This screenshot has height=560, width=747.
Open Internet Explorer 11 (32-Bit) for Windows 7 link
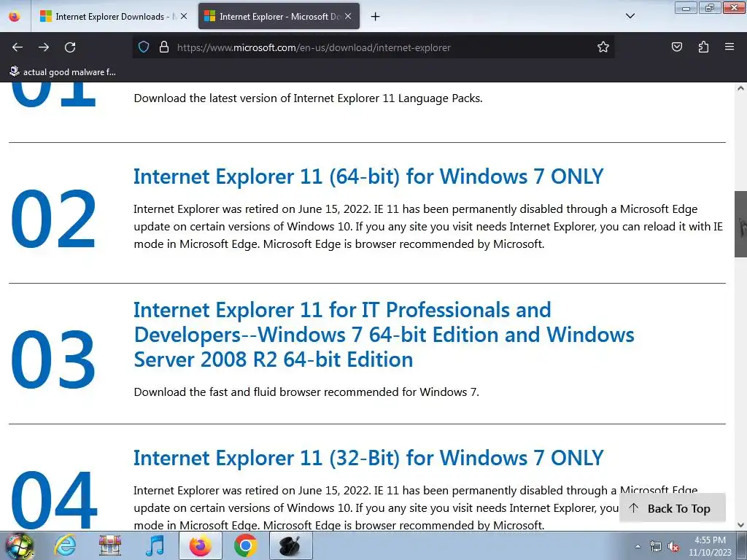(368, 458)
